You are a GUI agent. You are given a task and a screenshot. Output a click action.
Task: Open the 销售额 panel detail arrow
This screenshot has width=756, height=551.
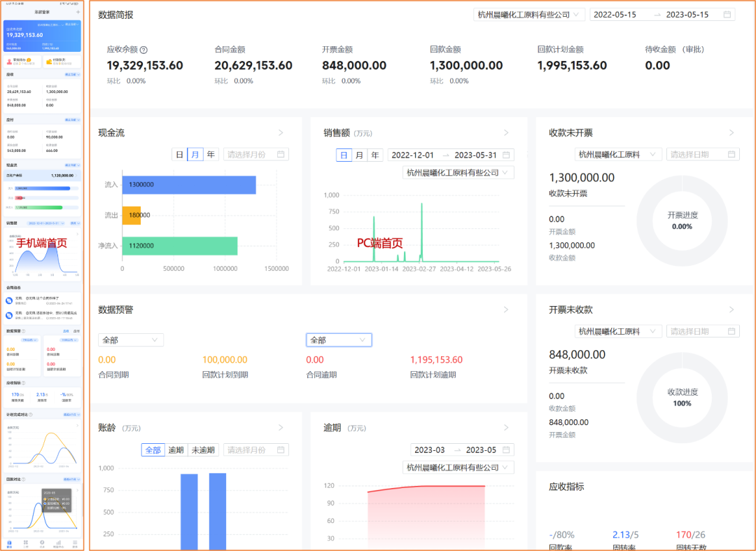pos(506,132)
